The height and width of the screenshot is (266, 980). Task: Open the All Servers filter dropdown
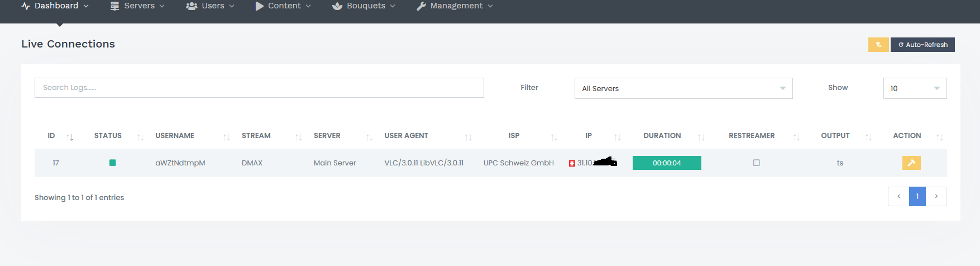(x=683, y=88)
